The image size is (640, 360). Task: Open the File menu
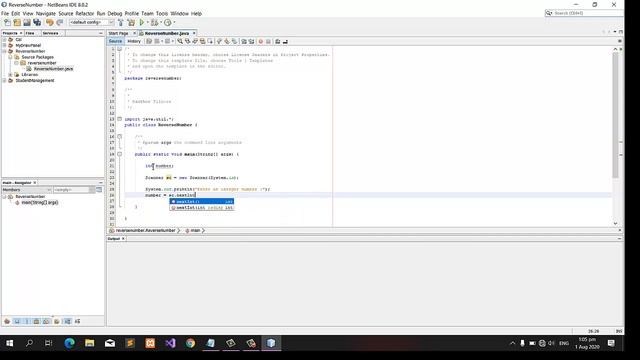click(5, 13)
